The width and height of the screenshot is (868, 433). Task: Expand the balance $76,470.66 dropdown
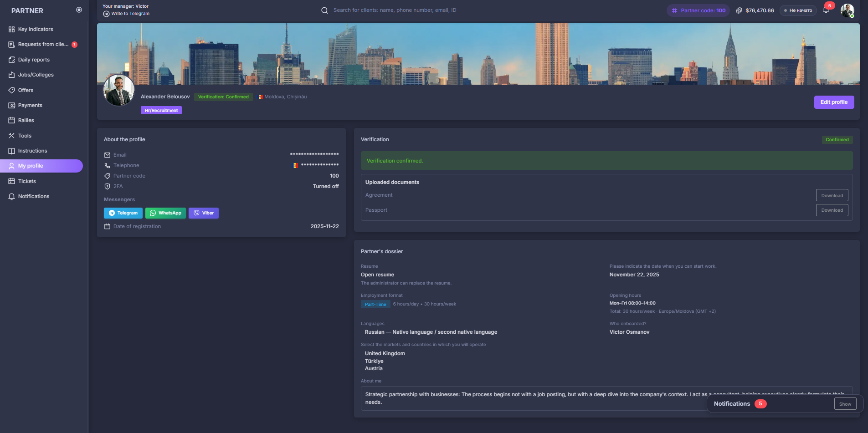tap(755, 10)
